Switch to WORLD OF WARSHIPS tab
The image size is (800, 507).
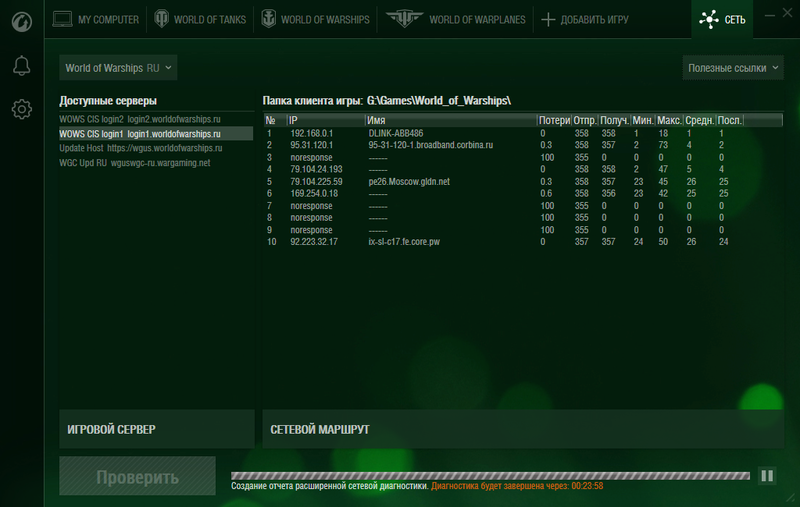315,19
